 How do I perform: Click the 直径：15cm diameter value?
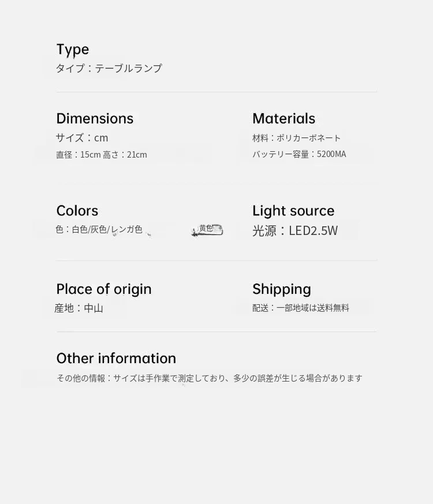point(78,155)
